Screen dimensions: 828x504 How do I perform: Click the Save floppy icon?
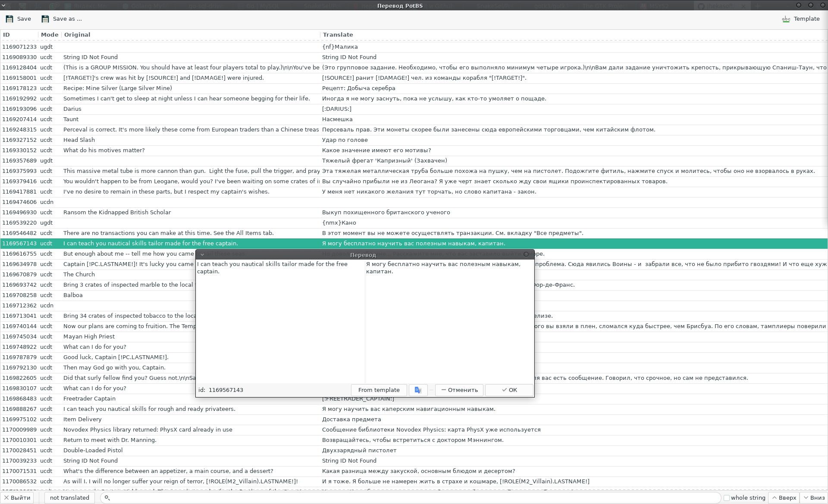pos(9,19)
